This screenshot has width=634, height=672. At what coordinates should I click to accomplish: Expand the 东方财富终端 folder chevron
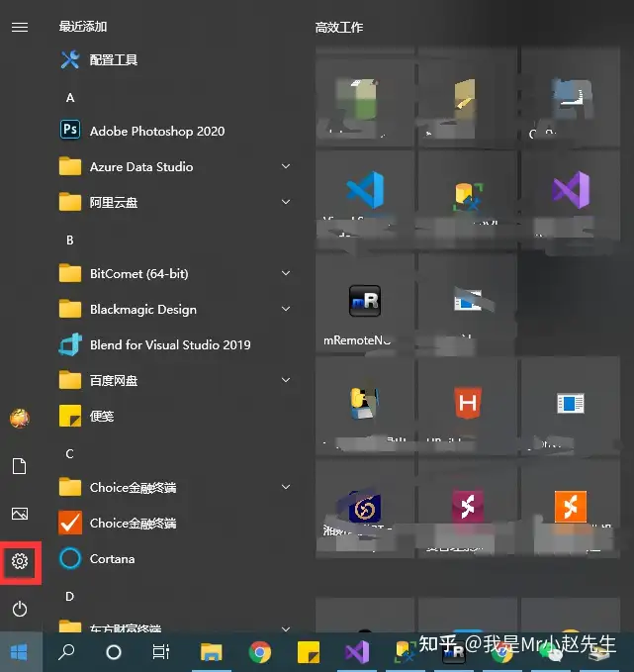286,628
